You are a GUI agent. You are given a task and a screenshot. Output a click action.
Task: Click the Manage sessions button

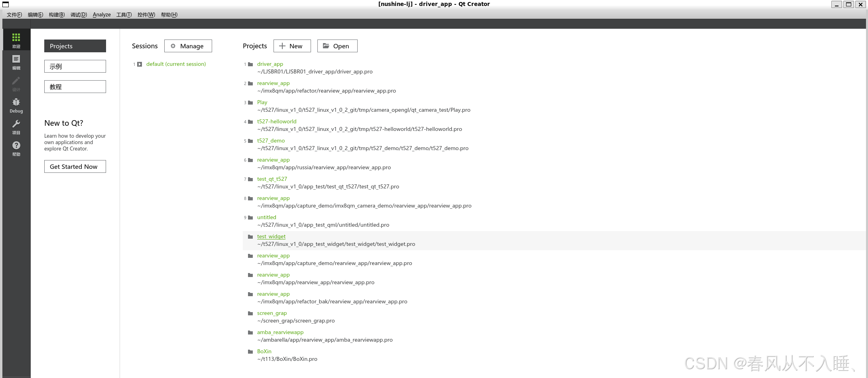click(188, 46)
